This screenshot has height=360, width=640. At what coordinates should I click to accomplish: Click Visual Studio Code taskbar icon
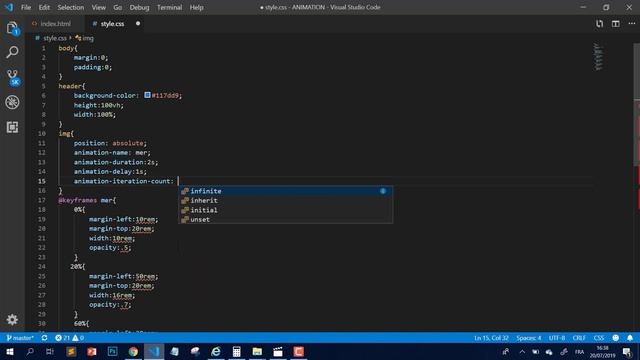[154, 351]
